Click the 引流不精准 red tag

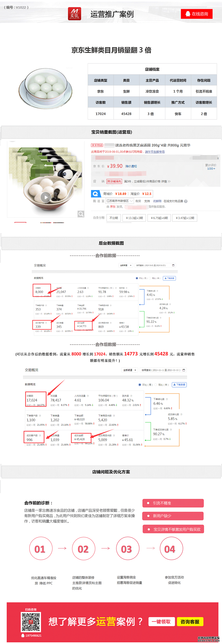173,503
